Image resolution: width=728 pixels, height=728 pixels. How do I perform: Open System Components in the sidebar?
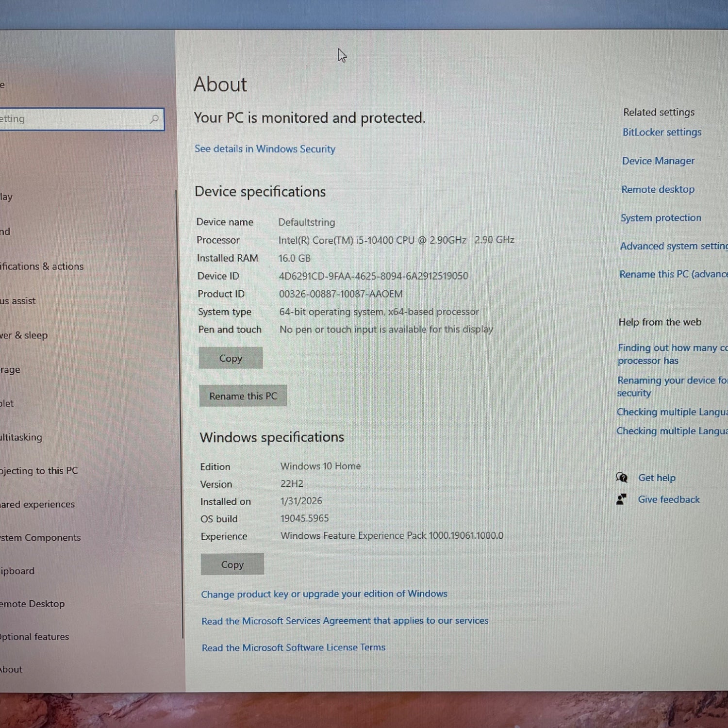point(40,537)
